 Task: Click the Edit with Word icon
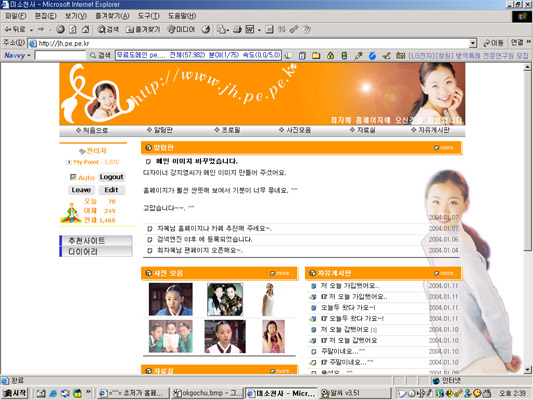(x=250, y=30)
